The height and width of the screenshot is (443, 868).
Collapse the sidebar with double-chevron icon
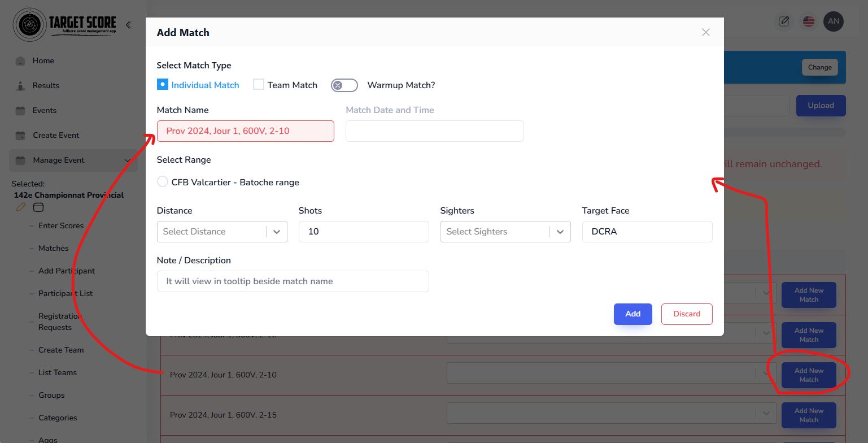pos(128,24)
